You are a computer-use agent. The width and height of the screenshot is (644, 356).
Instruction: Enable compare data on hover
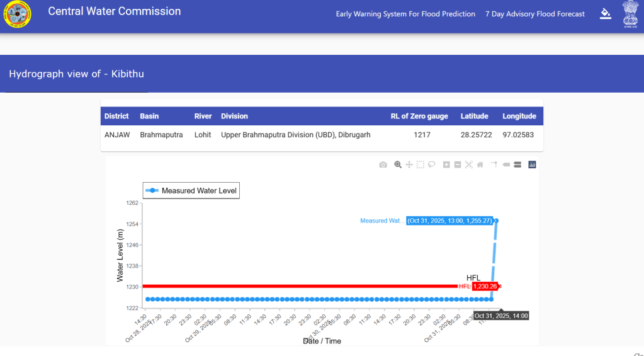click(517, 165)
